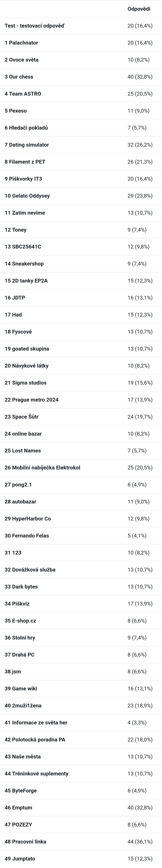
Task: Click the '49 Jumptato' entry
Action: pos(81,858)
